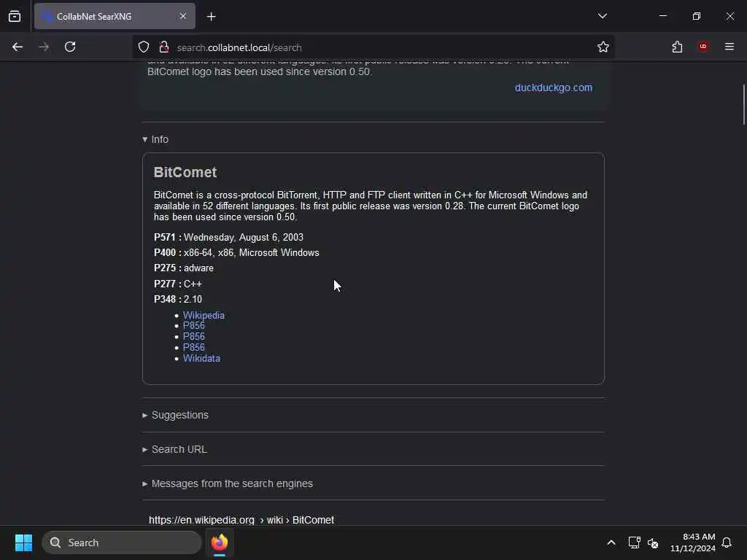Select the CollabNet SearXNG tab
This screenshot has height=560, width=747.
click(x=115, y=16)
